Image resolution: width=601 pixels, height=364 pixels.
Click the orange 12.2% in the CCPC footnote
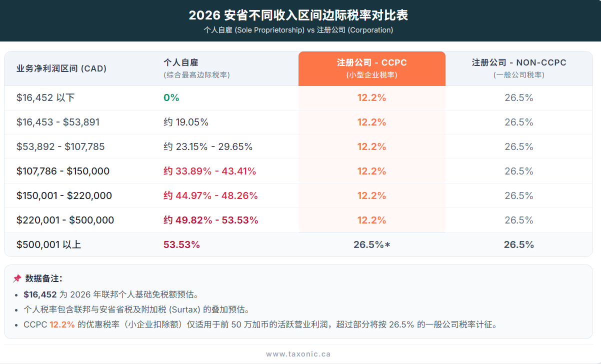pos(62,324)
